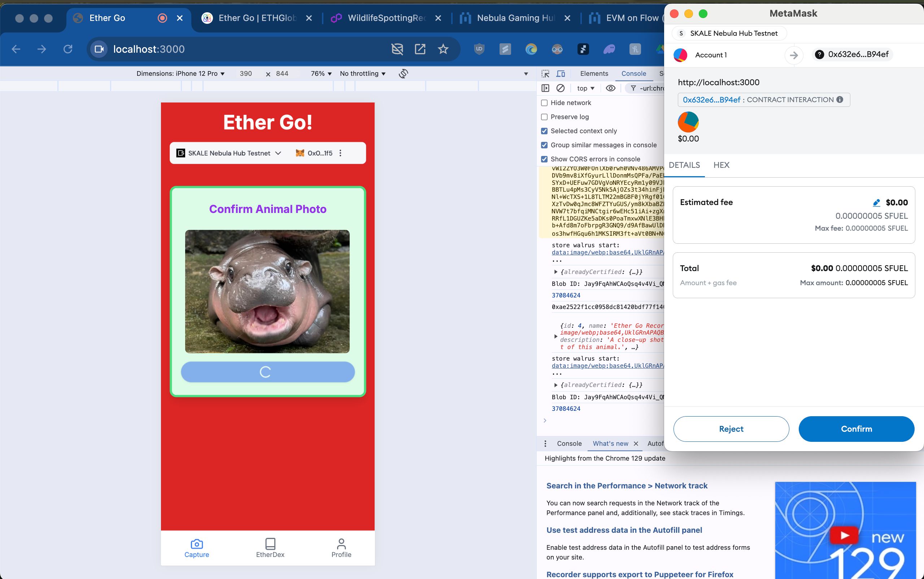Close the Ether Go browser tab
This screenshot has width=924, height=579.
click(x=180, y=18)
